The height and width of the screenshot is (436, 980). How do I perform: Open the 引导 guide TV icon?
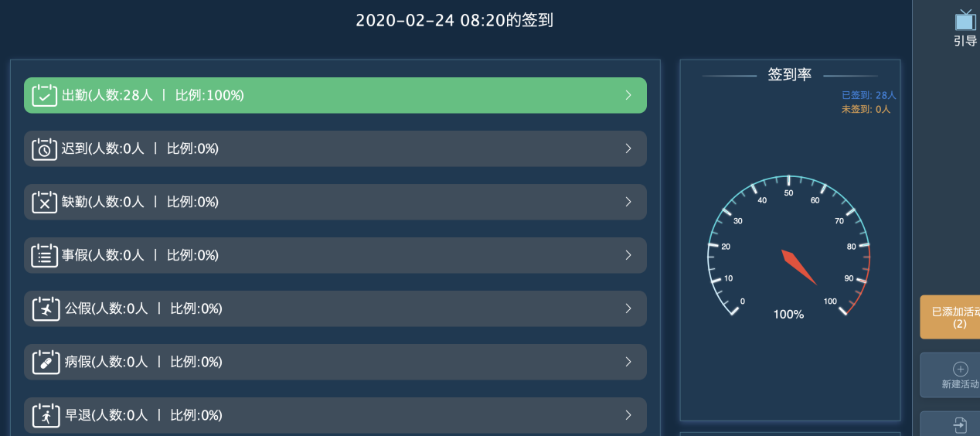[965, 21]
